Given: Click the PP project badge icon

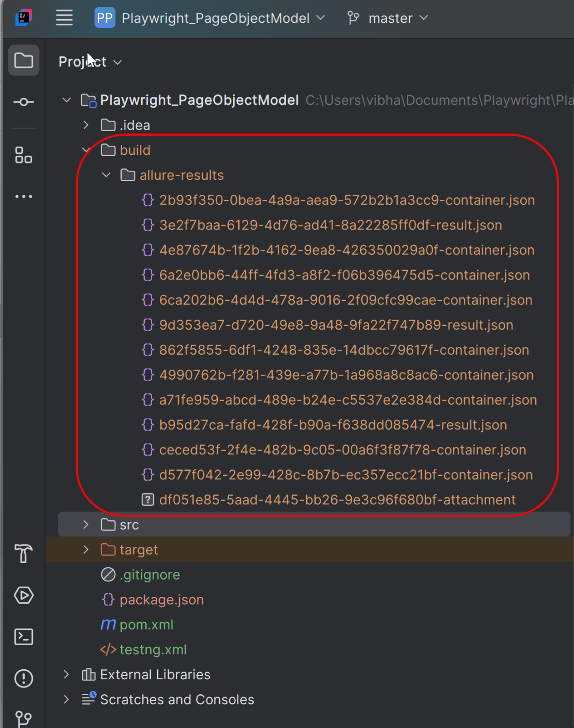Looking at the screenshot, I should (x=105, y=18).
